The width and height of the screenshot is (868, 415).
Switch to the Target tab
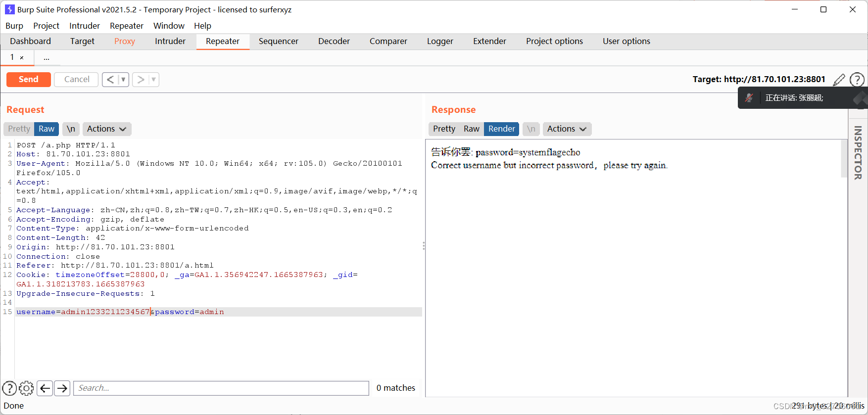coord(82,42)
